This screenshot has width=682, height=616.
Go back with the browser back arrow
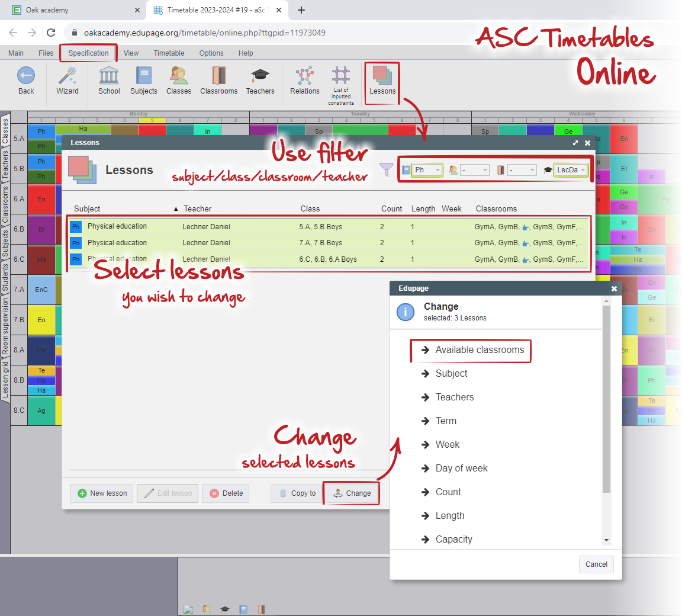(x=13, y=33)
